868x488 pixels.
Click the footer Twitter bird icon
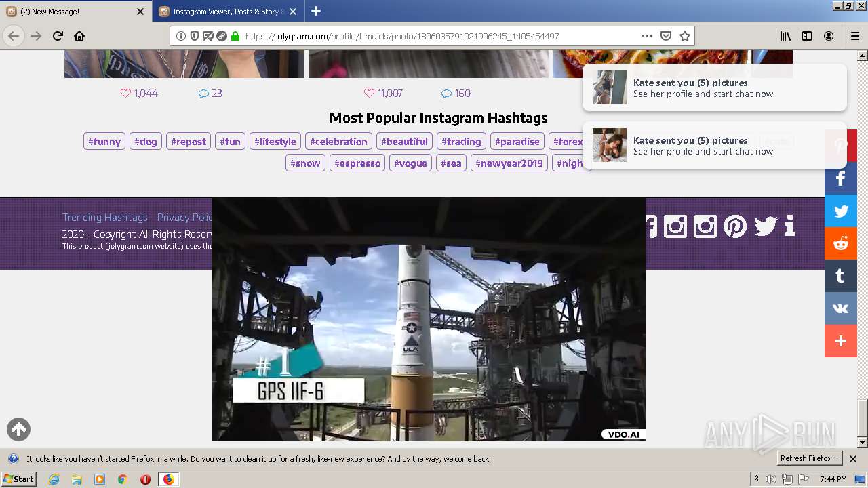pyautogui.click(x=765, y=226)
